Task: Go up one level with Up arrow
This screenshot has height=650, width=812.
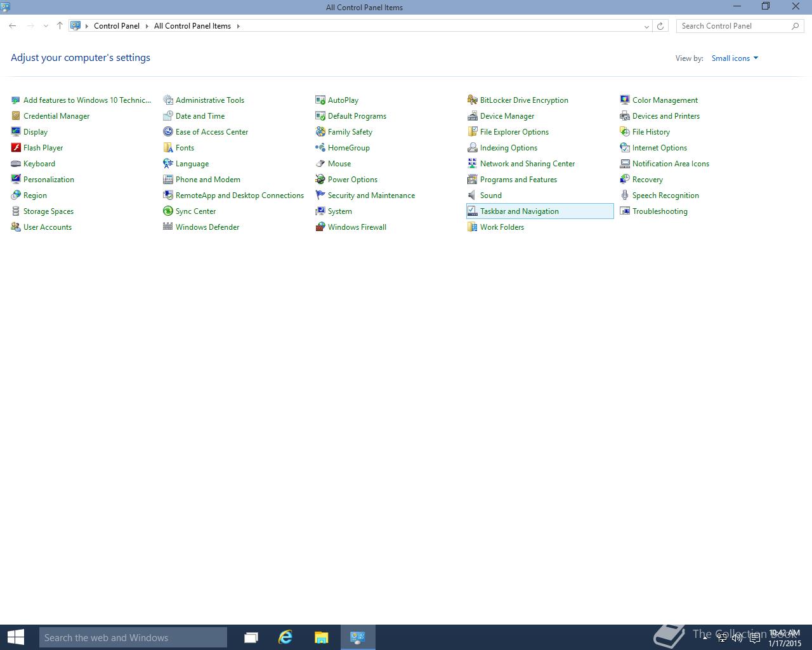Action: [60, 26]
